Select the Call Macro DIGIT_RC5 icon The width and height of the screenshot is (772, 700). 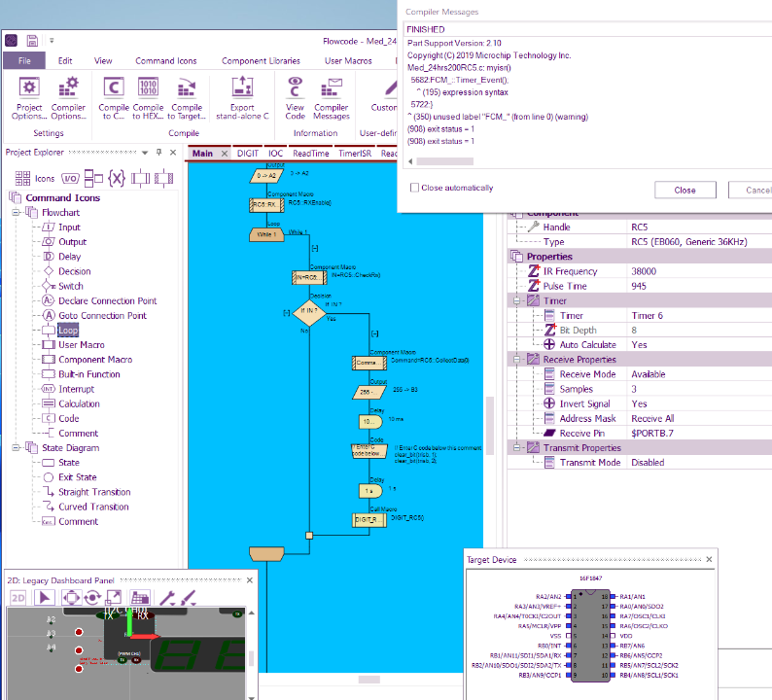tap(369, 520)
